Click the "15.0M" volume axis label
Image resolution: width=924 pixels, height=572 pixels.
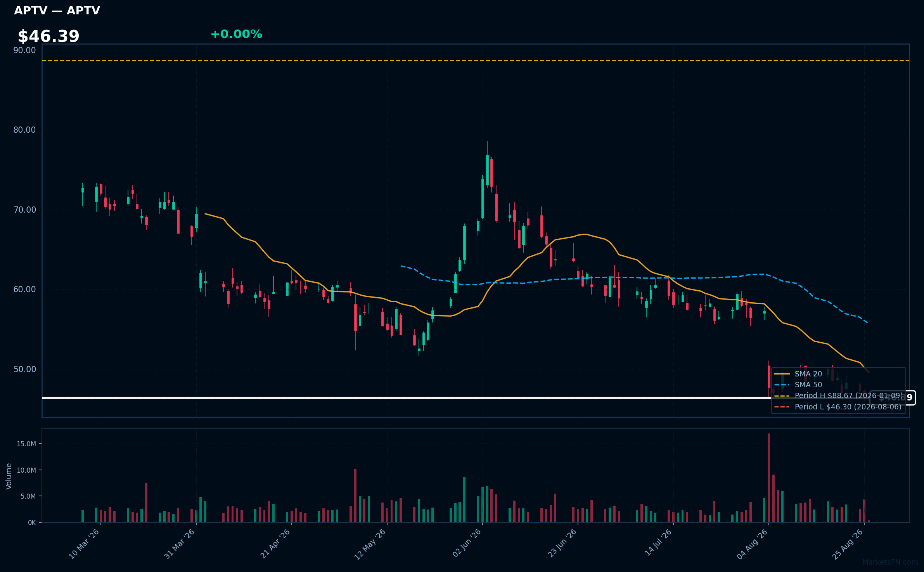[x=26, y=444]
